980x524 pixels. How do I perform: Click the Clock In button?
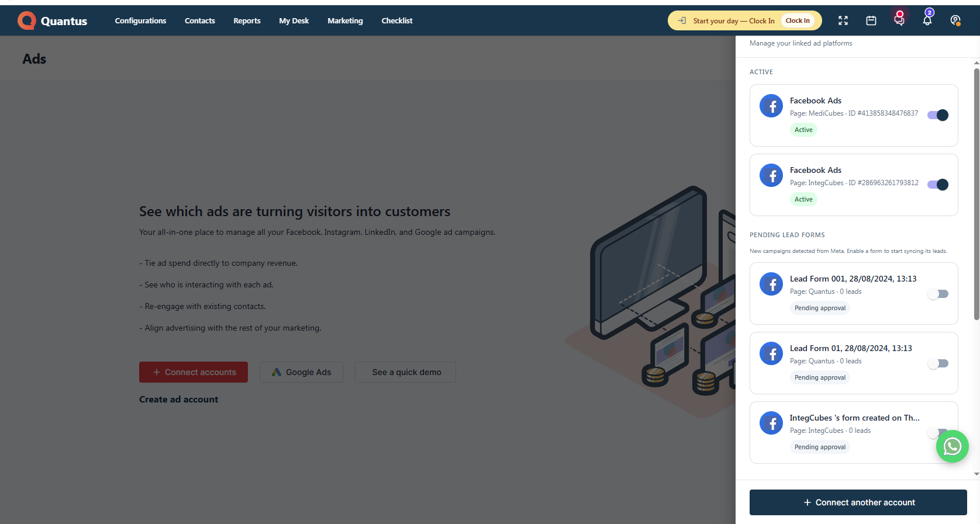[798, 20]
